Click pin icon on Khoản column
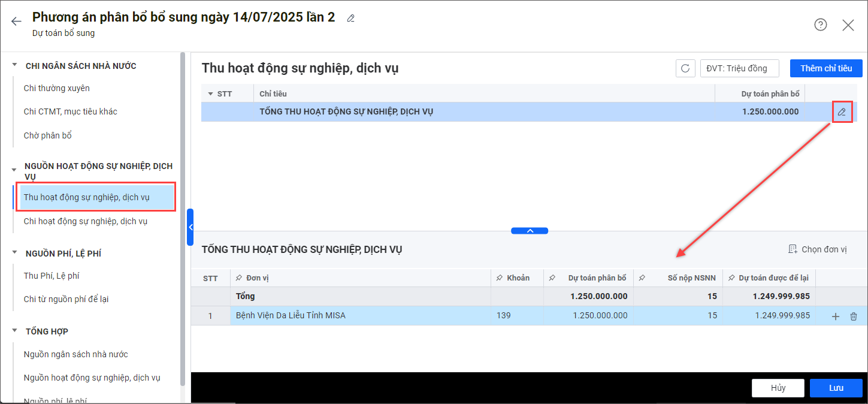 click(x=499, y=278)
